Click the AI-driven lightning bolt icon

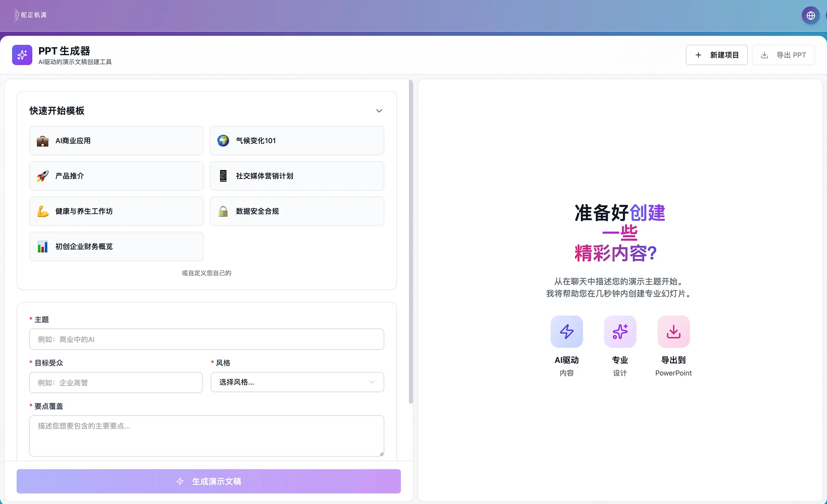tap(566, 332)
